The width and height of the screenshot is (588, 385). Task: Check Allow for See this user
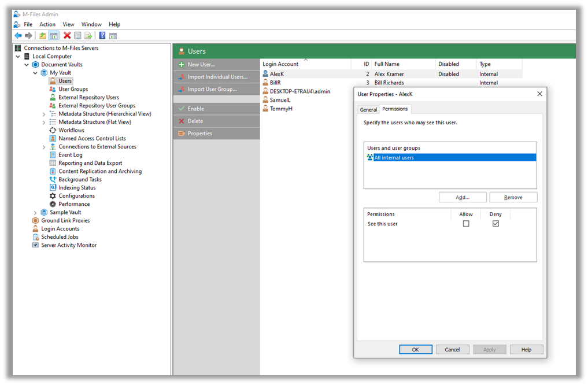(x=466, y=224)
